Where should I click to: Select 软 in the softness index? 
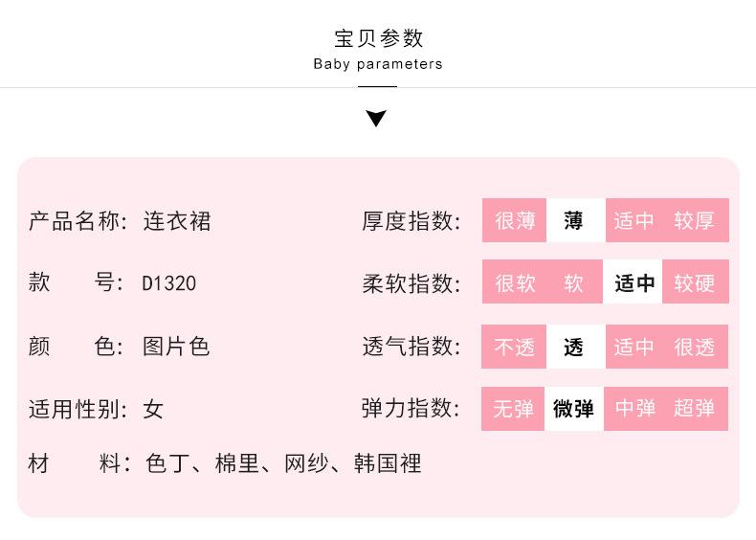click(x=574, y=283)
